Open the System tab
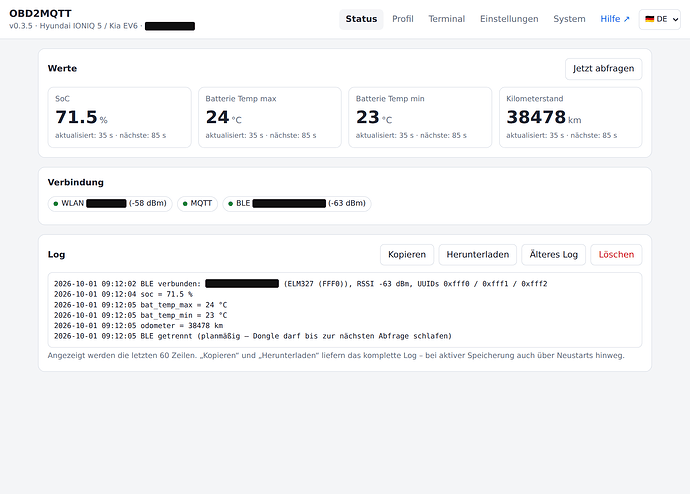 569,19
